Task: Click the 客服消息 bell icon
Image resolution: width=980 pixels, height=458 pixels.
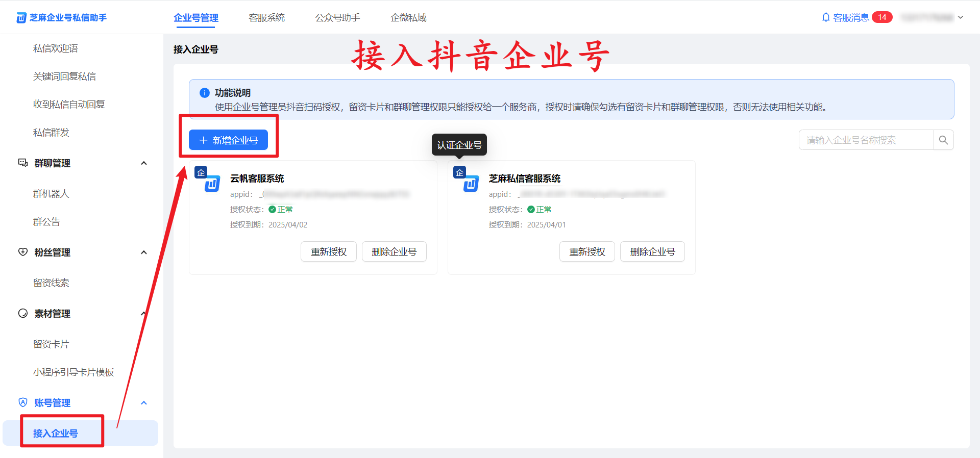Action: pyautogui.click(x=826, y=17)
